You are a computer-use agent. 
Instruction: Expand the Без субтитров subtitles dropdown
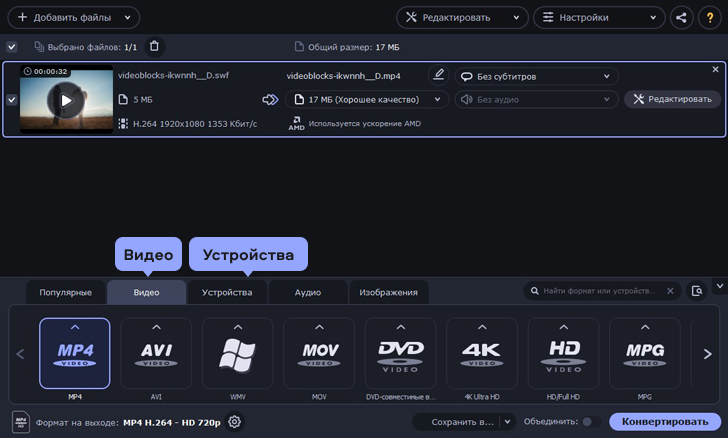536,76
